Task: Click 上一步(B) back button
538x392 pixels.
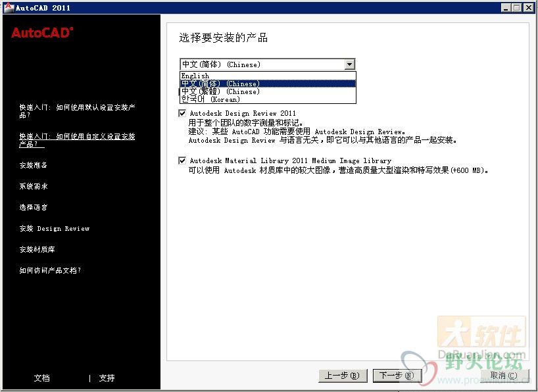Action: (x=343, y=376)
